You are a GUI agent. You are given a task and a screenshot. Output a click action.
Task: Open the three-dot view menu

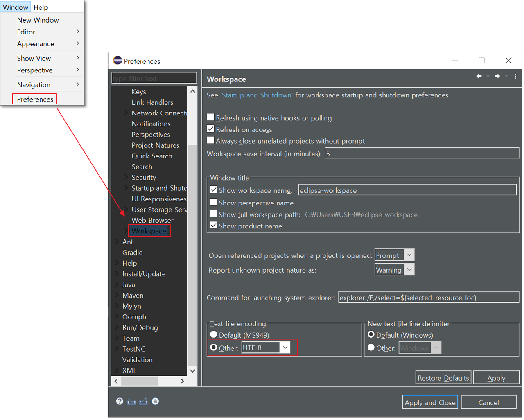pyautogui.click(x=515, y=76)
